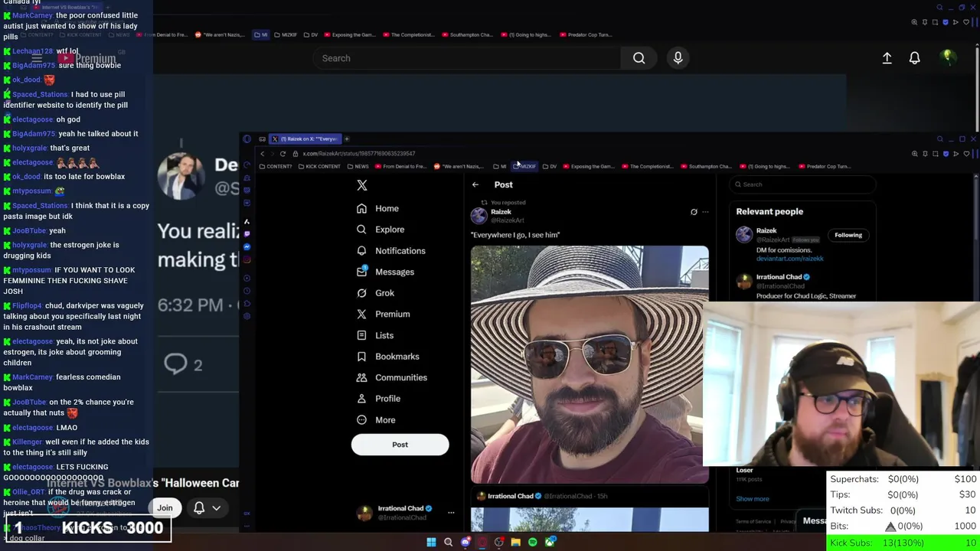The height and width of the screenshot is (551, 980).
Task: Open File Explorer from the taskbar
Action: (x=516, y=542)
